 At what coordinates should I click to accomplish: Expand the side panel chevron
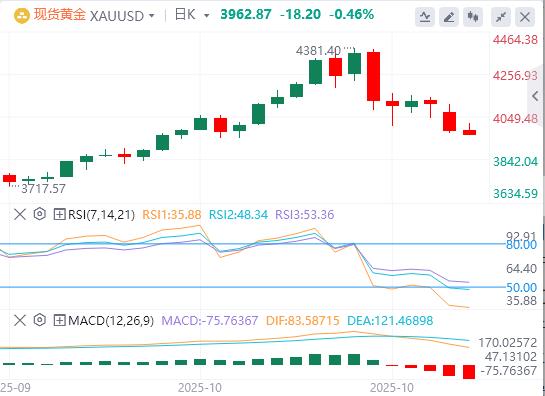(536, 96)
